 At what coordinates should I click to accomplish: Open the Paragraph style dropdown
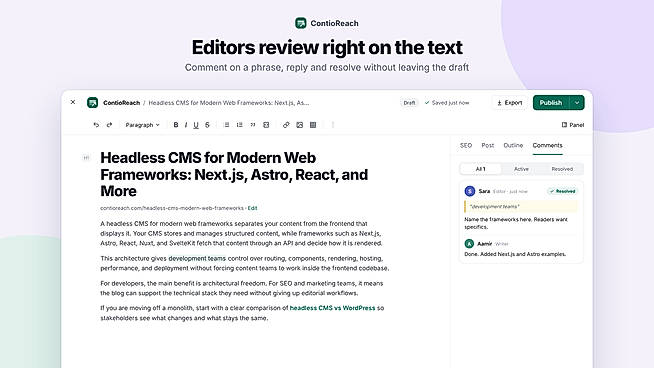pos(142,125)
